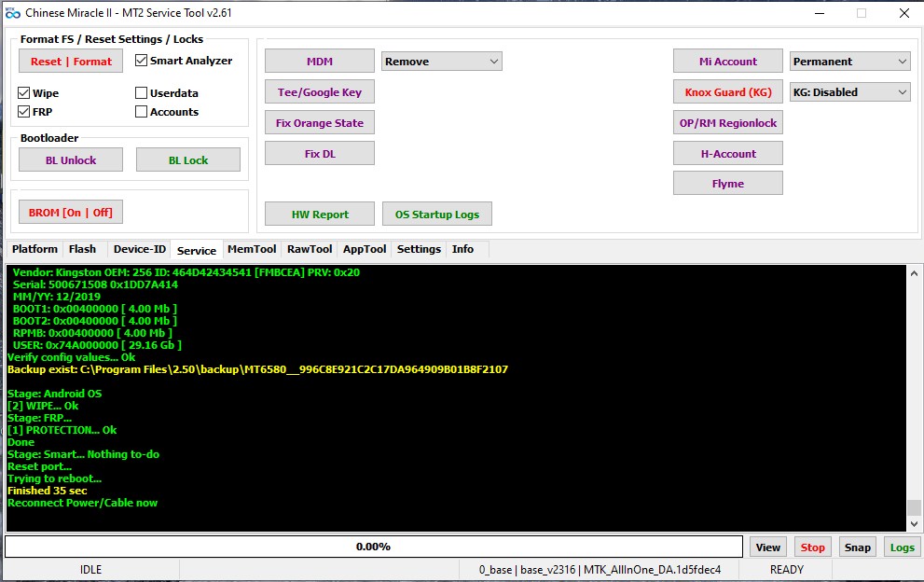
Task: Click the 'Vendor: Kingston OEM' log line
Action: pos(186,272)
